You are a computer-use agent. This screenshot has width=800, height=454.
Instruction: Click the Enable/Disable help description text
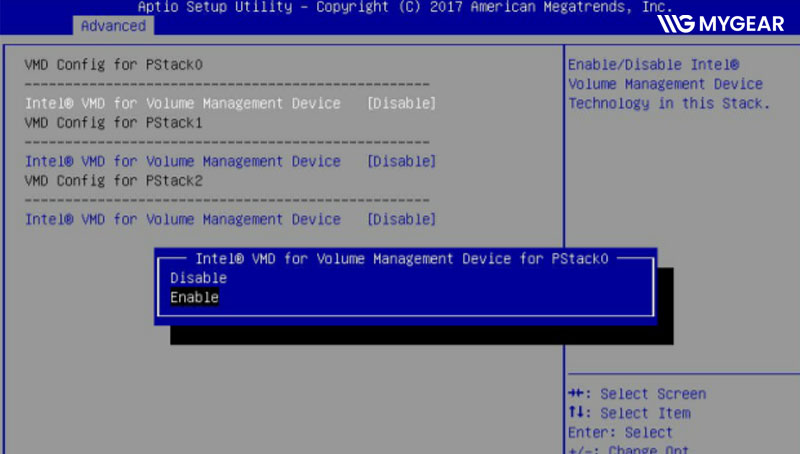pos(668,84)
